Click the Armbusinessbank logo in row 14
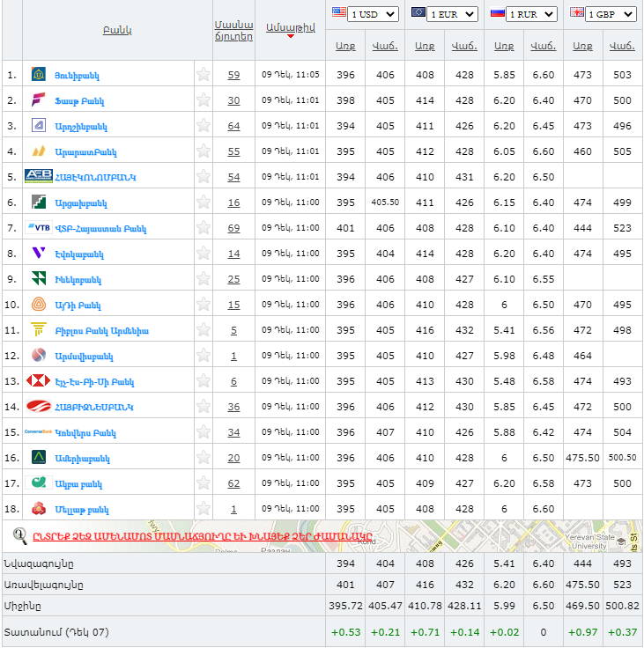This screenshot has height=648, width=644. pos(39,406)
